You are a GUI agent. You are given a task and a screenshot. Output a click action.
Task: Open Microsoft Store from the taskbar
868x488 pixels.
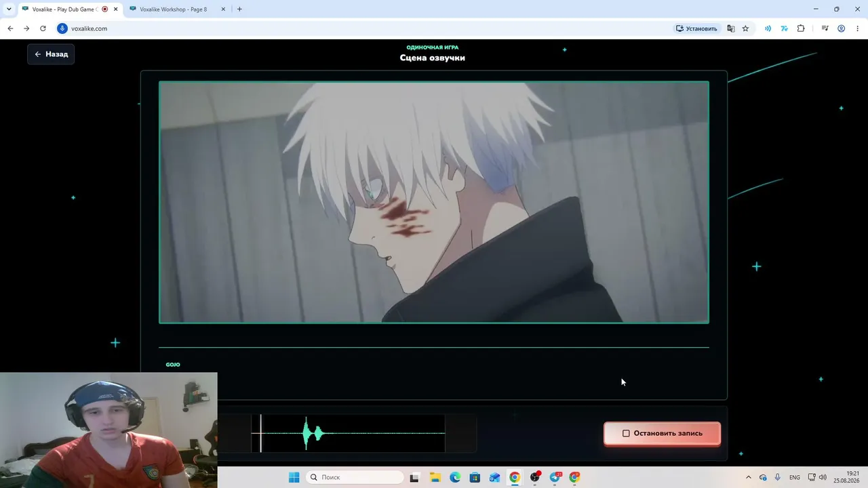475,477
